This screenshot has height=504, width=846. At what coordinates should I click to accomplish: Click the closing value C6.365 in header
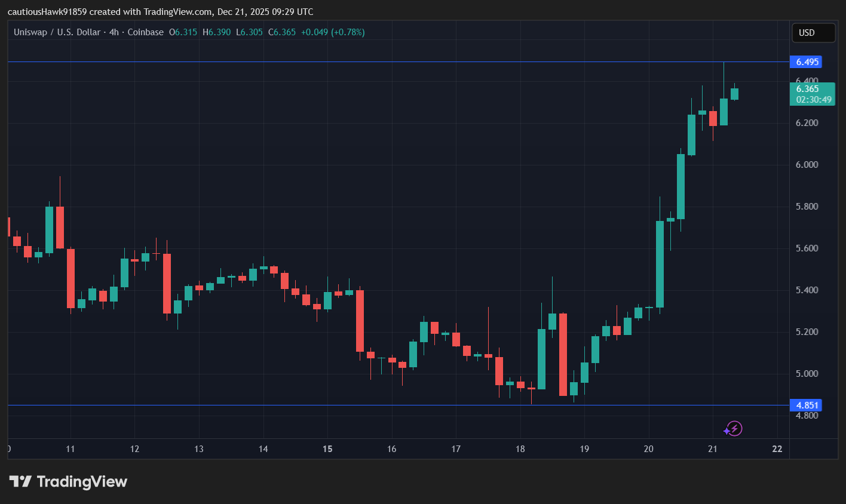click(x=282, y=32)
